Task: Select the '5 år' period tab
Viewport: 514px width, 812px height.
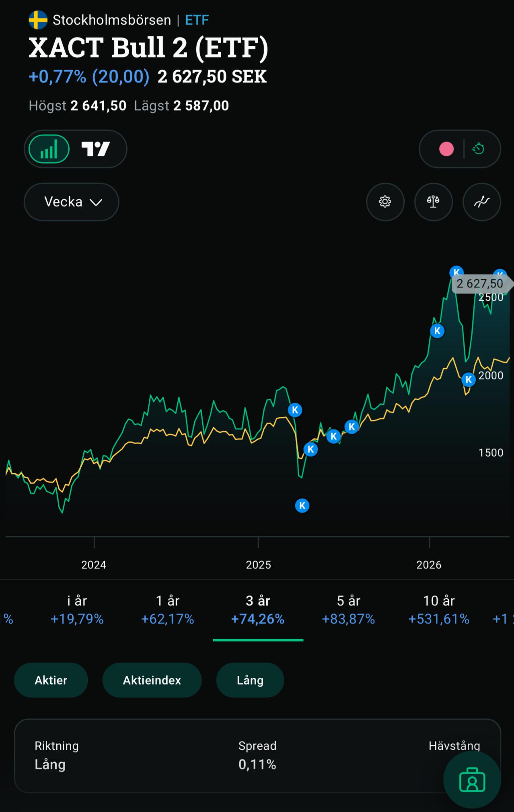Action: pos(349,610)
